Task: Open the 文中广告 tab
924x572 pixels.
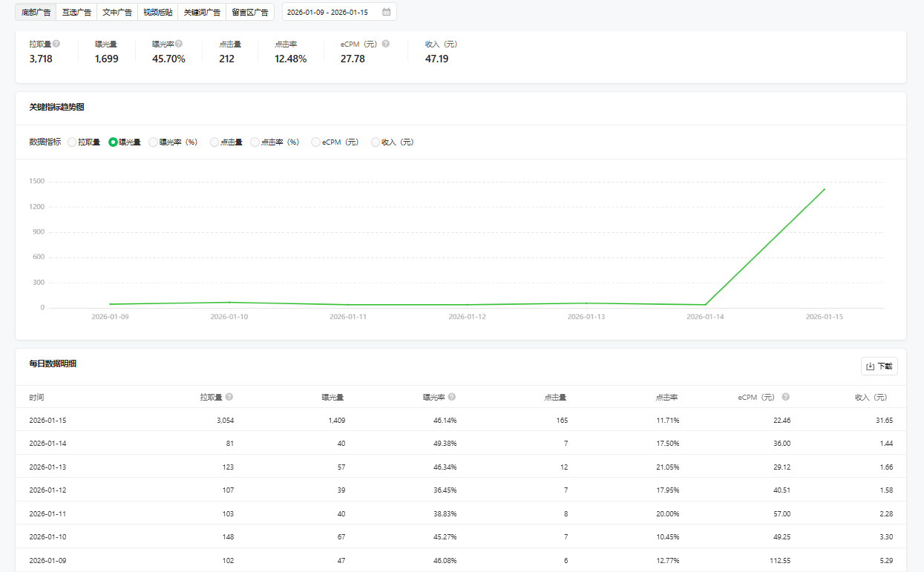Action: (117, 12)
